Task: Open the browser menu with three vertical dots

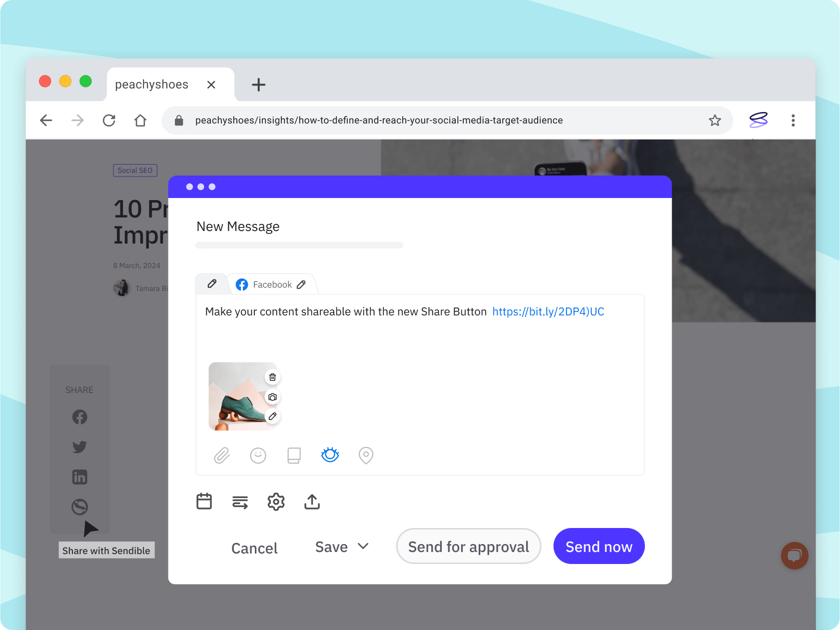Action: click(794, 120)
